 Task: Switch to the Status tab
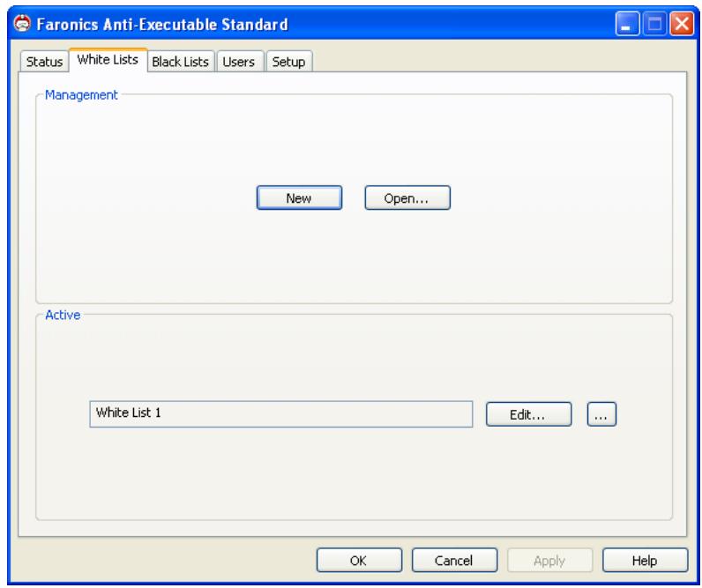pos(44,62)
